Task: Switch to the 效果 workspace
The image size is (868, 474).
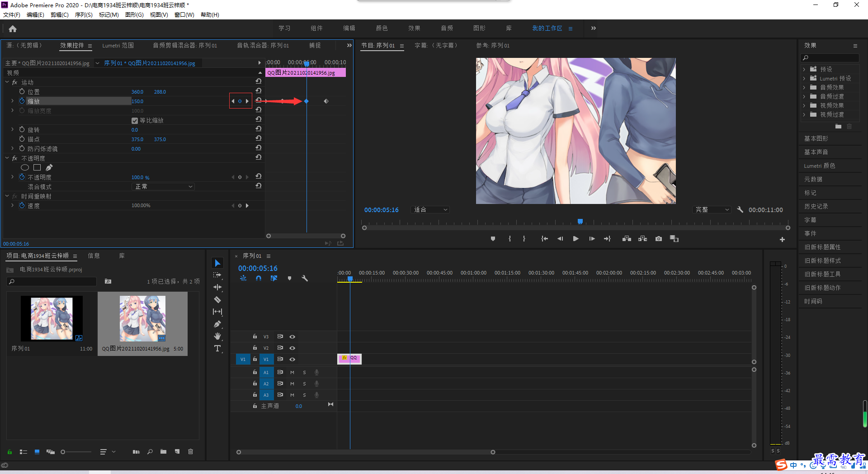Action: pos(414,28)
